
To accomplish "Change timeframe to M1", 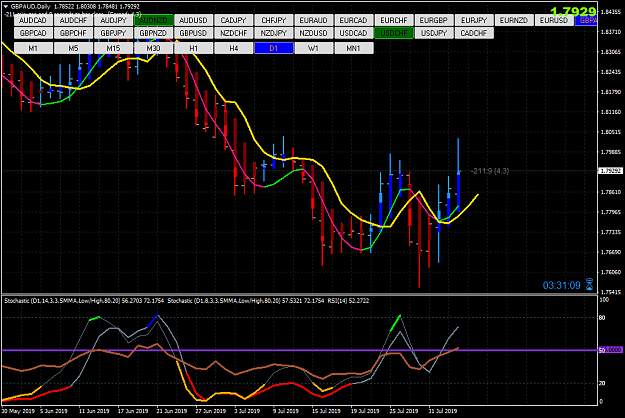I will (33, 48).
